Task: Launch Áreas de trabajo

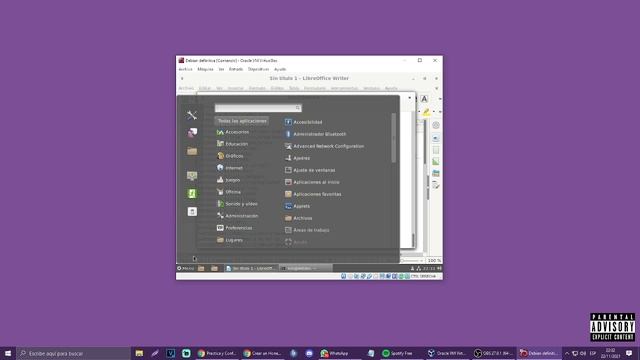Action: 307,230
